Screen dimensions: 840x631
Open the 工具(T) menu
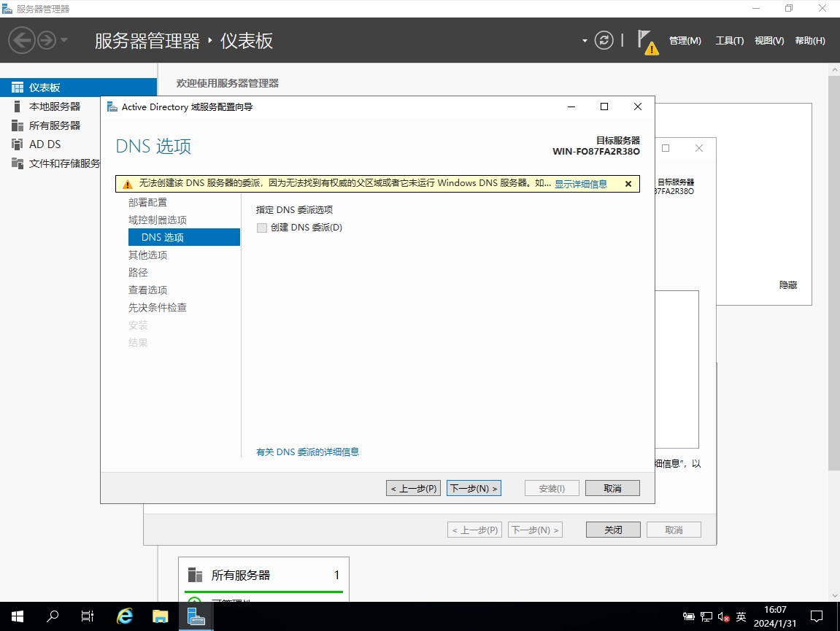point(729,41)
